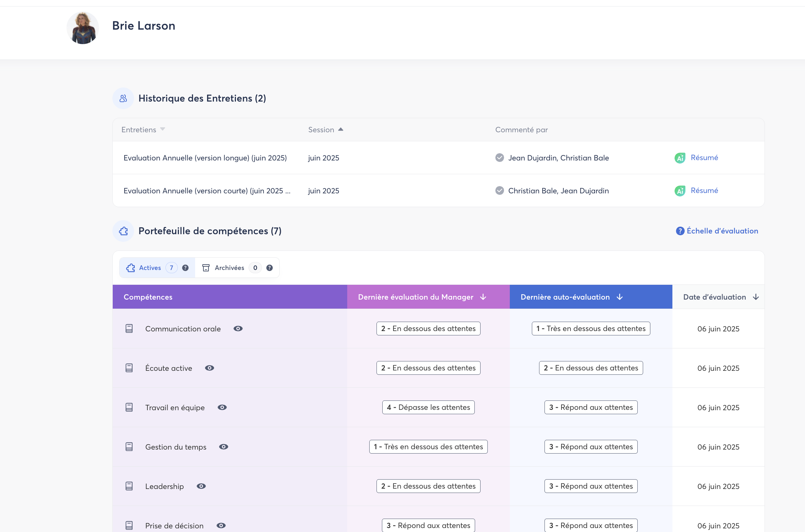Click Brie Larson's profile photo

[x=83, y=28]
